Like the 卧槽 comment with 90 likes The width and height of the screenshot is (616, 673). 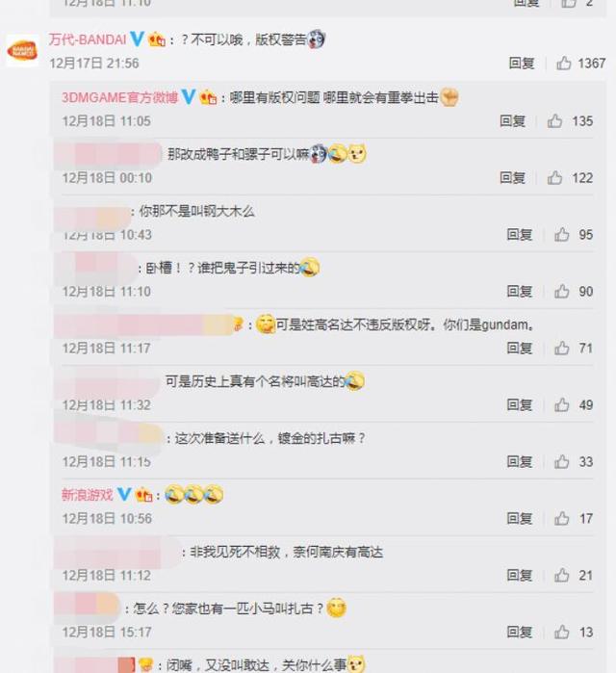[561, 292]
